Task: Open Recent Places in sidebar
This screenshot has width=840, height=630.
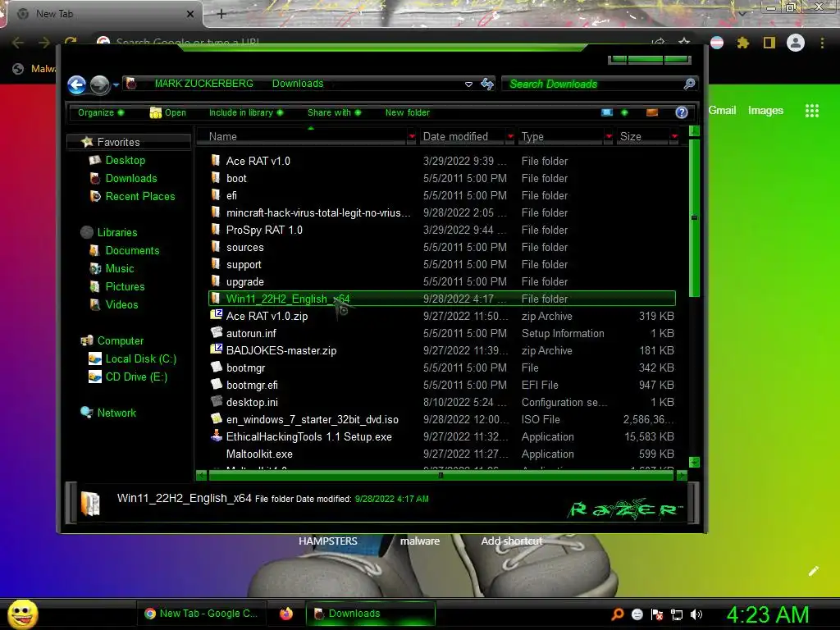Action: (139, 197)
